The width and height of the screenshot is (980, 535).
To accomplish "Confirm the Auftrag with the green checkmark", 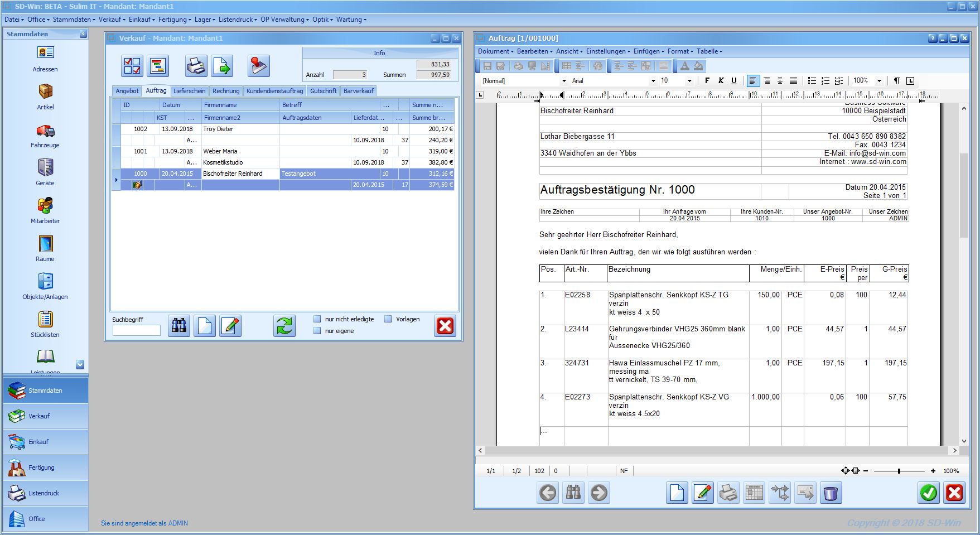I will [x=929, y=493].
